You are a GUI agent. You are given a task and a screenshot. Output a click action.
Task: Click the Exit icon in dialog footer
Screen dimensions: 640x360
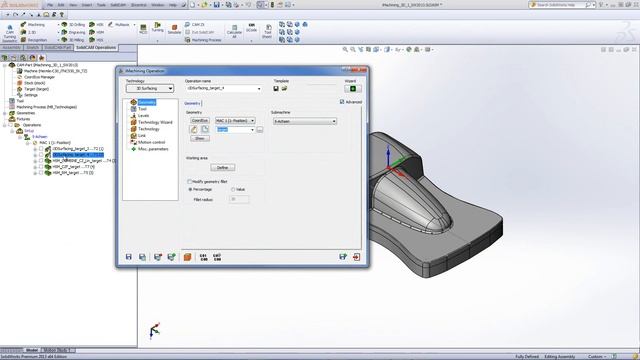coord(356,257)
